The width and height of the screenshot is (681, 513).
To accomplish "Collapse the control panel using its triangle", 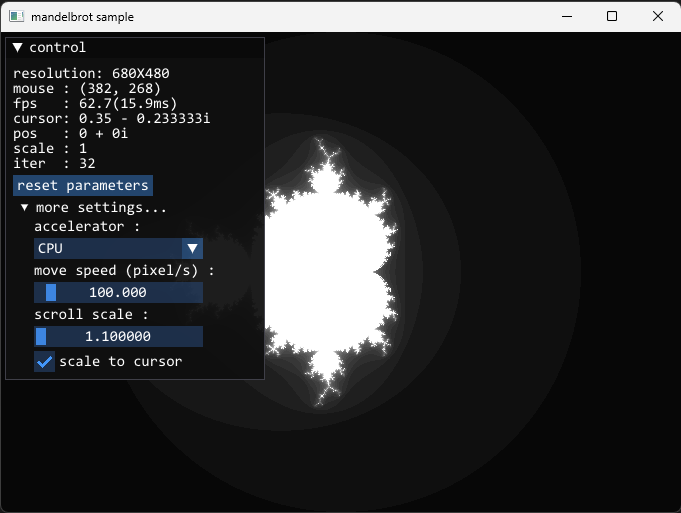I will point(18,47).
